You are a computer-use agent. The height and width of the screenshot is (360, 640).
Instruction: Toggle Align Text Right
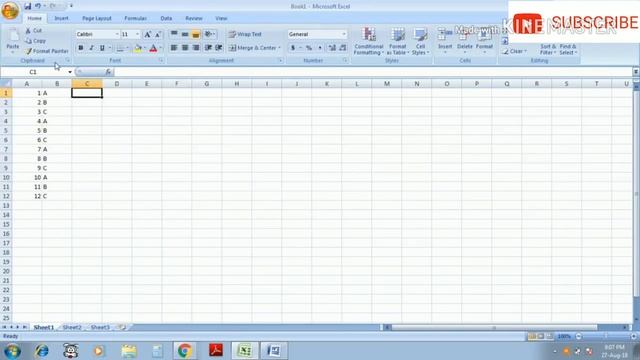(196, 48)
